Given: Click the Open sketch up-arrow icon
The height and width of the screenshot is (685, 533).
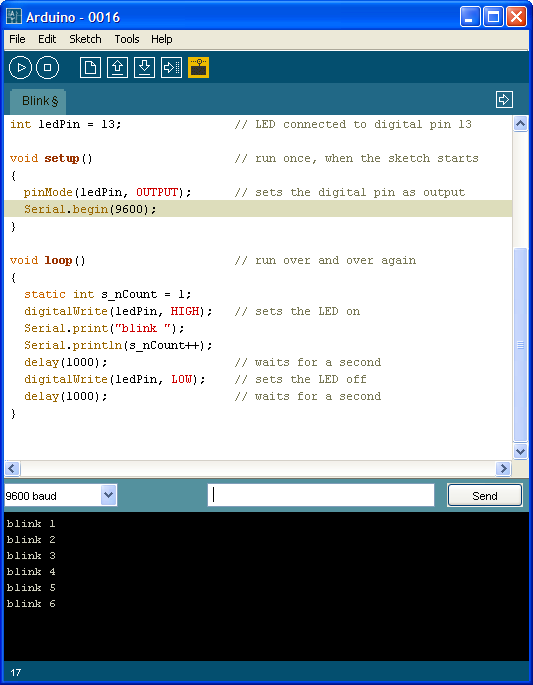Looking at the screenshot, I should (118, 68).
